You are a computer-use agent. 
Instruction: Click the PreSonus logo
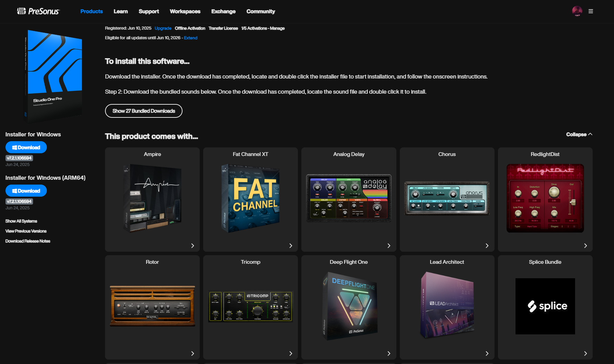38,11
